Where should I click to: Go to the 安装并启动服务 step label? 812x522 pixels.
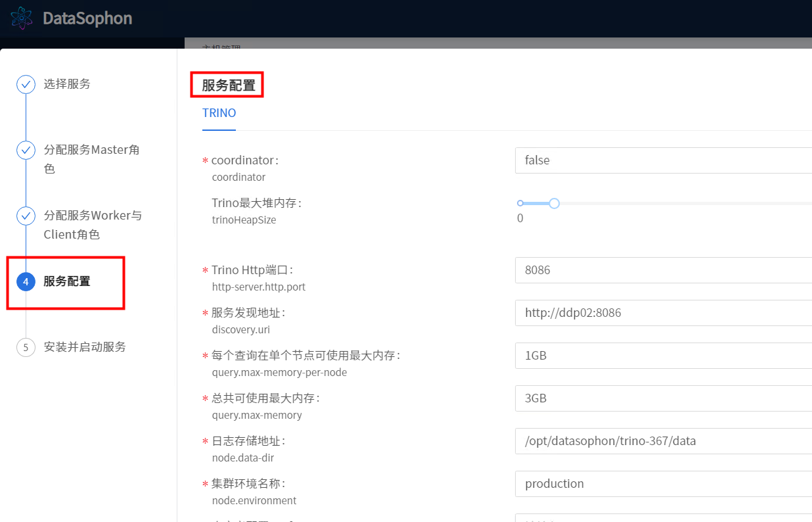[x=85, y=347]
